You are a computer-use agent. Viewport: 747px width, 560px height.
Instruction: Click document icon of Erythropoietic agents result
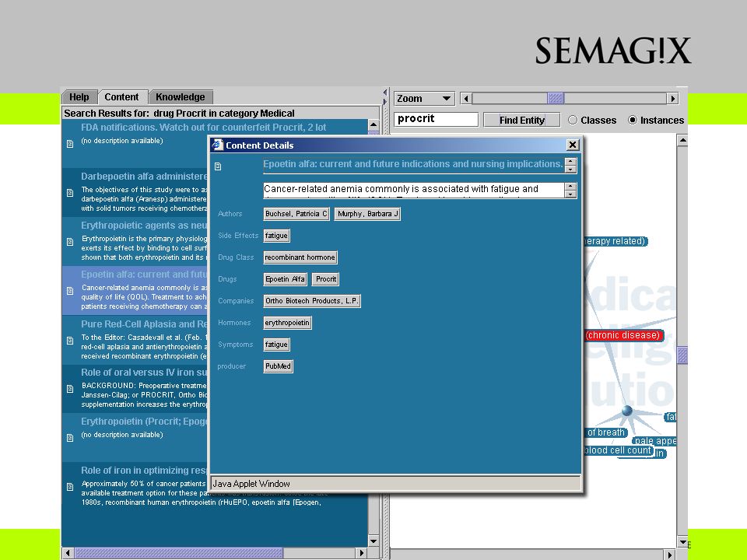tap(70, 242)
